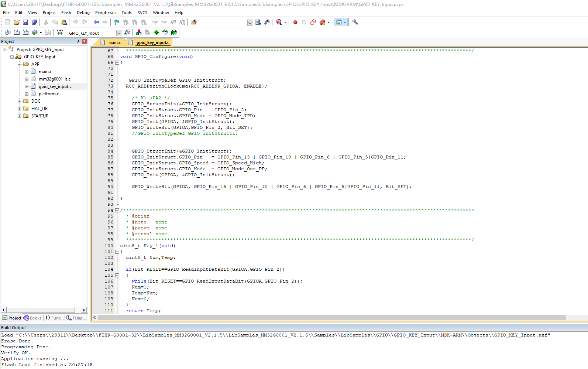Build the target project
The height and width of the screenshot is (369, 588).
tap(17, 33)
